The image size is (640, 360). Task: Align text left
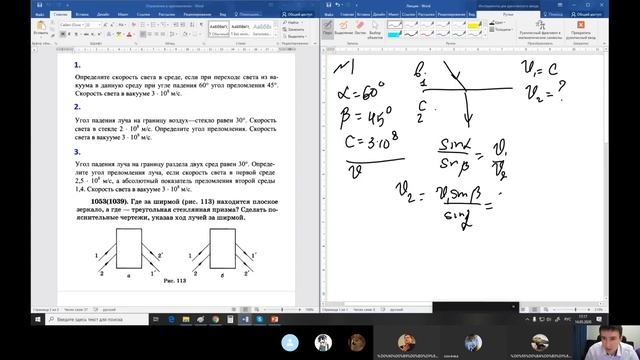pyautogui.click(x=143, y=34)
